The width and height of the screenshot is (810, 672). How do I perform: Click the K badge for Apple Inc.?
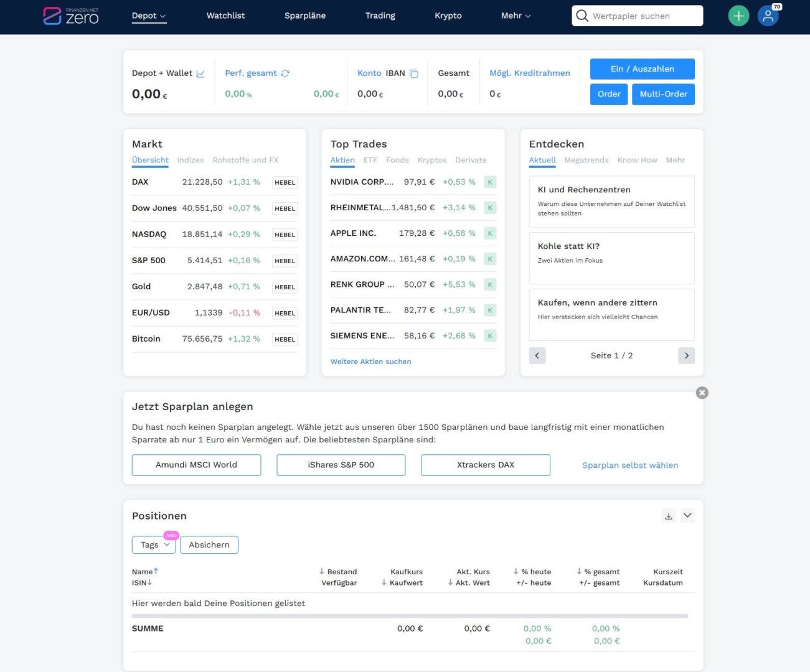[491, 233]
